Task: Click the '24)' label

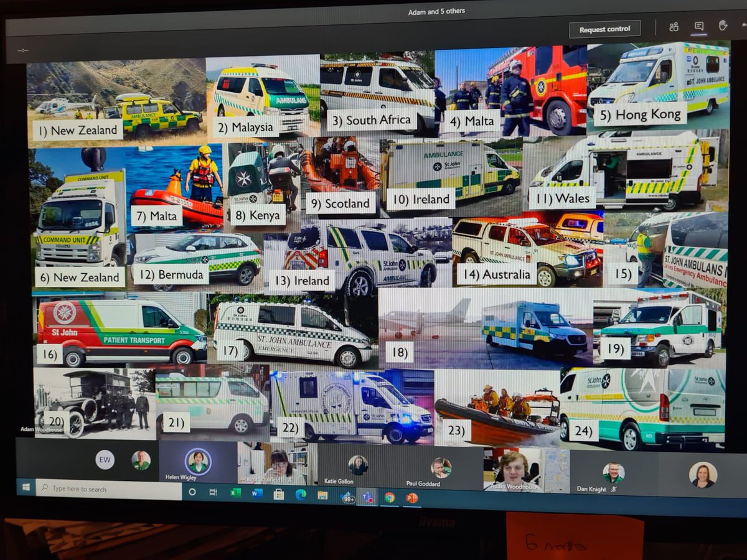Action: click(583, 431)
